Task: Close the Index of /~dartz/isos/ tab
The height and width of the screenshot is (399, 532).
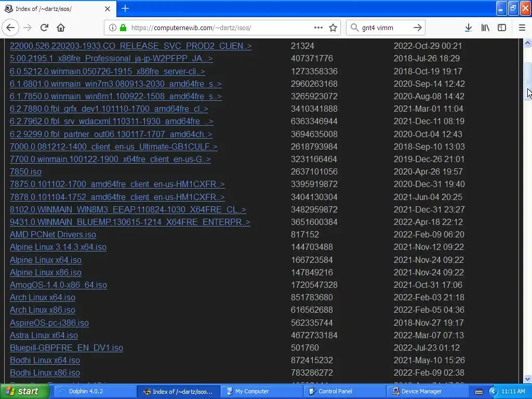Action: pyautogui.click(x=108, y=9)
